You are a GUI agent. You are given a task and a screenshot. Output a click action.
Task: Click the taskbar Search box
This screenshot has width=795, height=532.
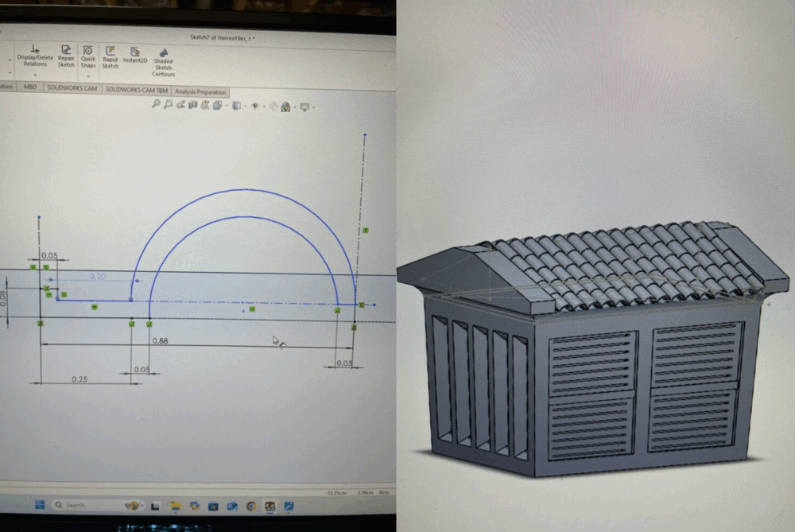pos(79,505)
